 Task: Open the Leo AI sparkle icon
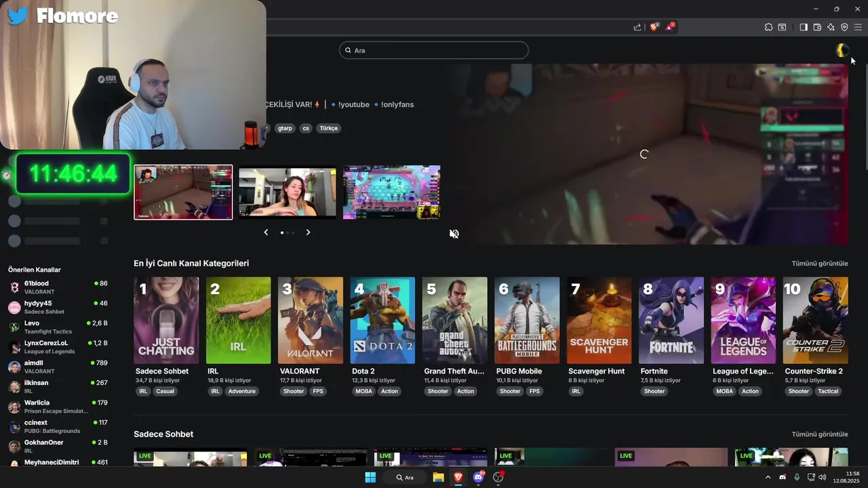pyautogui.click(x=831, y=27)
